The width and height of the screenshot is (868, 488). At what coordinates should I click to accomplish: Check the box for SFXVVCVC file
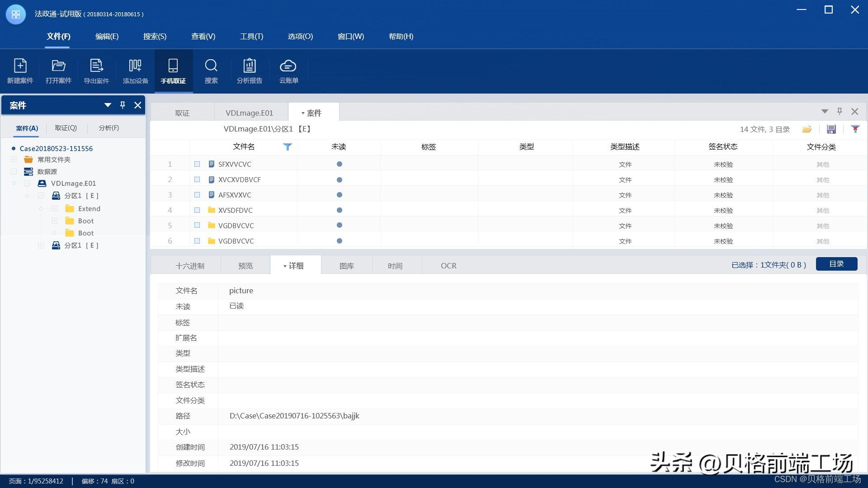point(197,164)
